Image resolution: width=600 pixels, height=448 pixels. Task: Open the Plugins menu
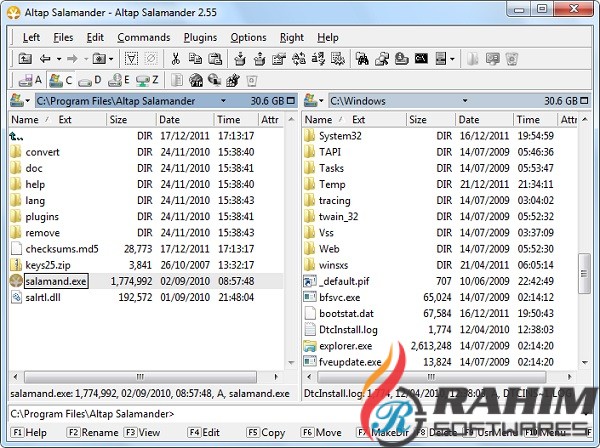click(x=200, y=37)
